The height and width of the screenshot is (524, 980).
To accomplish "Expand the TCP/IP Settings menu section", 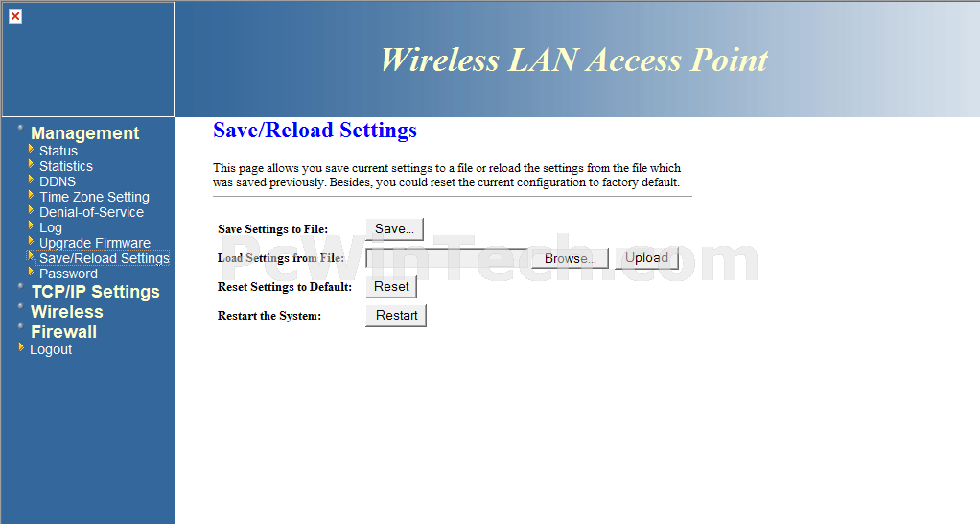I will click(96, 292).
